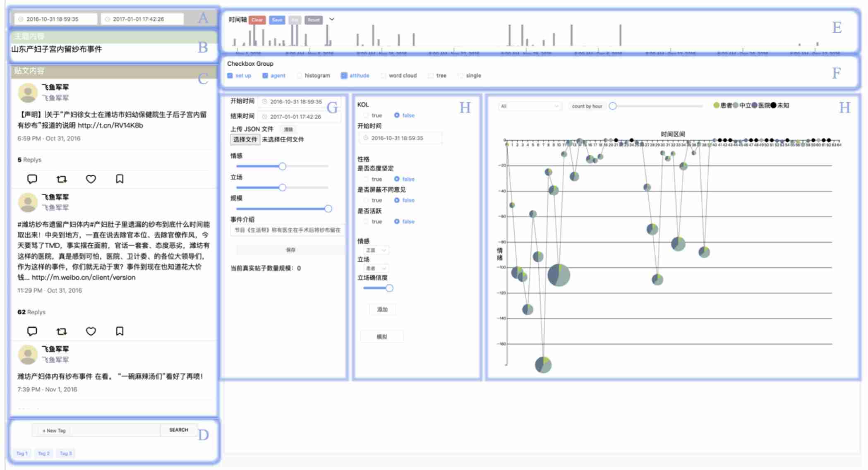868x470 pixels.
Task: Click retweet icon on first post
Action: (x=61, y=179)
